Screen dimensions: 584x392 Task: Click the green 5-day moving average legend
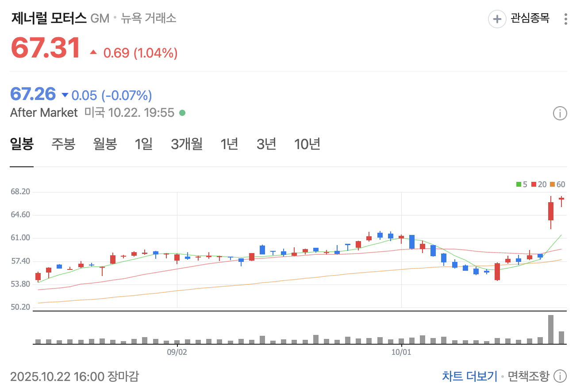[x=522, y=184]
